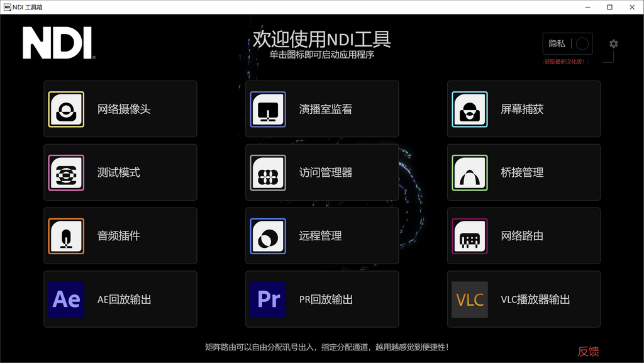The height and width of the screenshot is (363, 644).
Task: Click the VLC player icon
Action: 470,299
